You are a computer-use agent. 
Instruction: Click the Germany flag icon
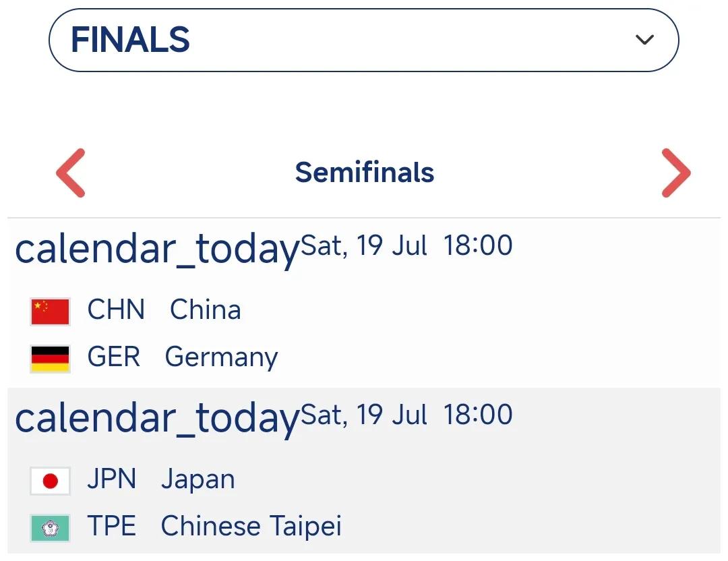50,359
